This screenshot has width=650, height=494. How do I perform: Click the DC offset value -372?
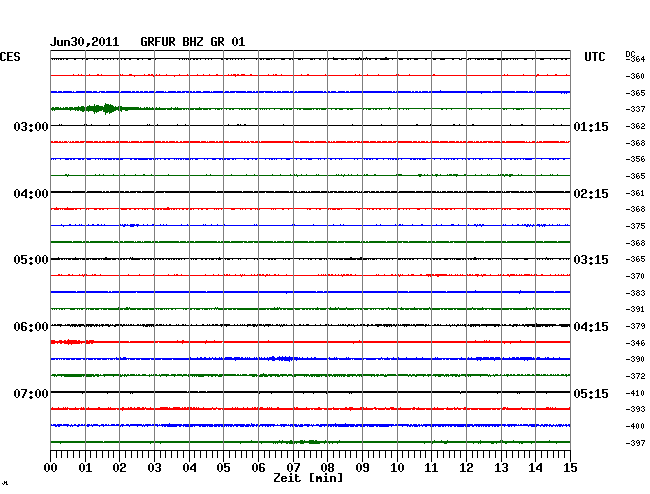click(x=635, y=376)
